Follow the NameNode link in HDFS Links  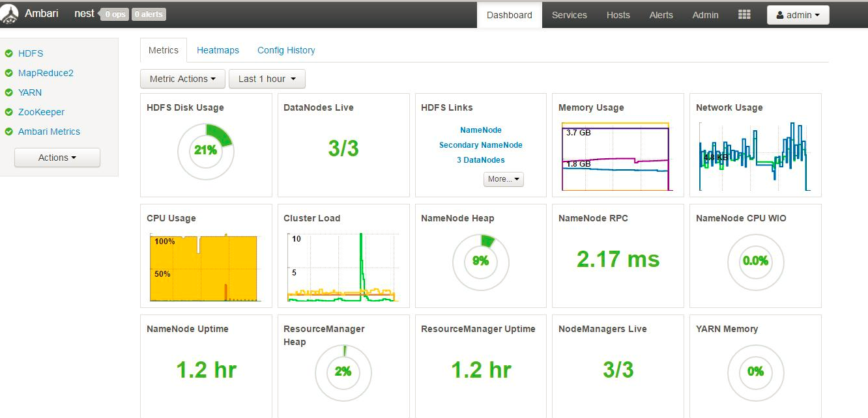pos(481,130)
